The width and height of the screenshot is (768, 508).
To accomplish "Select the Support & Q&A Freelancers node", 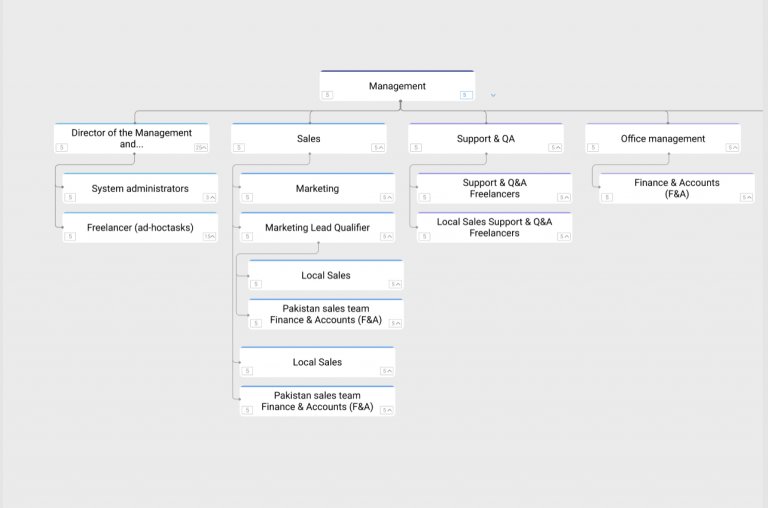I will pyautogui.click(x=495, y=188).
